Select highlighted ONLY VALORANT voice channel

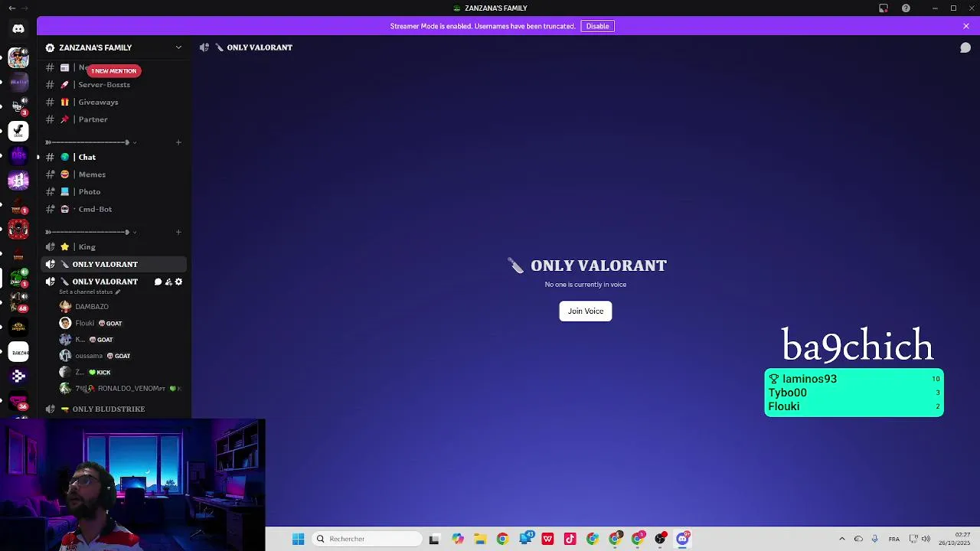click(x=115, y=264)
